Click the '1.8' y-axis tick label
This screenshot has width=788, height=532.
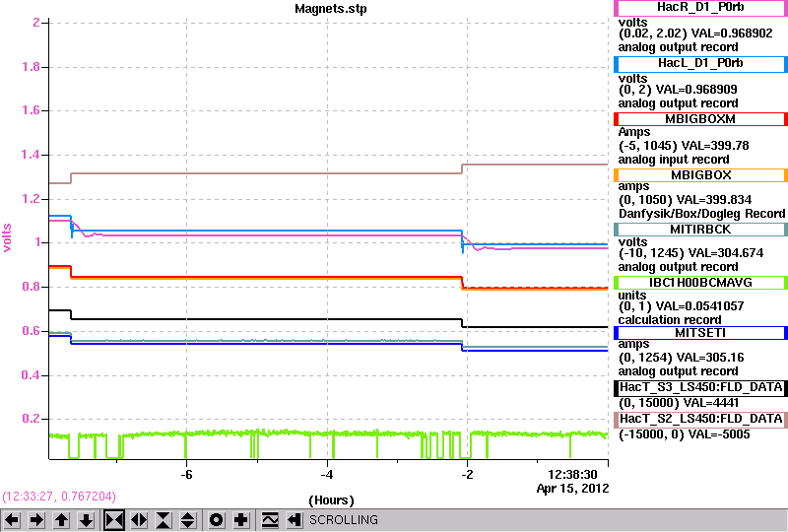(31, 67)
